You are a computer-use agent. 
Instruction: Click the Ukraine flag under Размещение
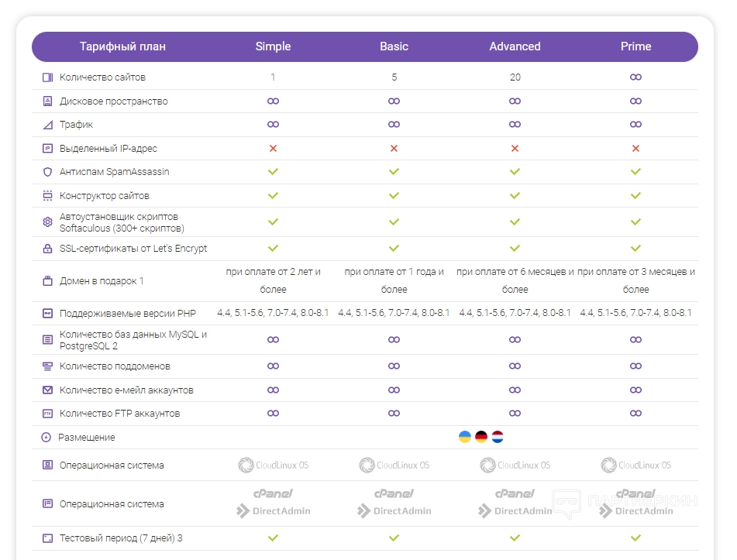465,437
